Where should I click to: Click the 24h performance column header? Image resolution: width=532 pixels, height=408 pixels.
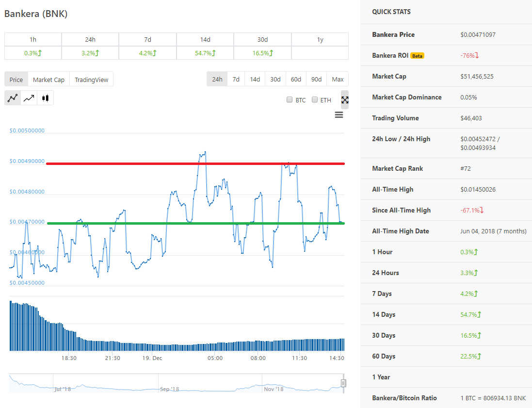(90, 39)
